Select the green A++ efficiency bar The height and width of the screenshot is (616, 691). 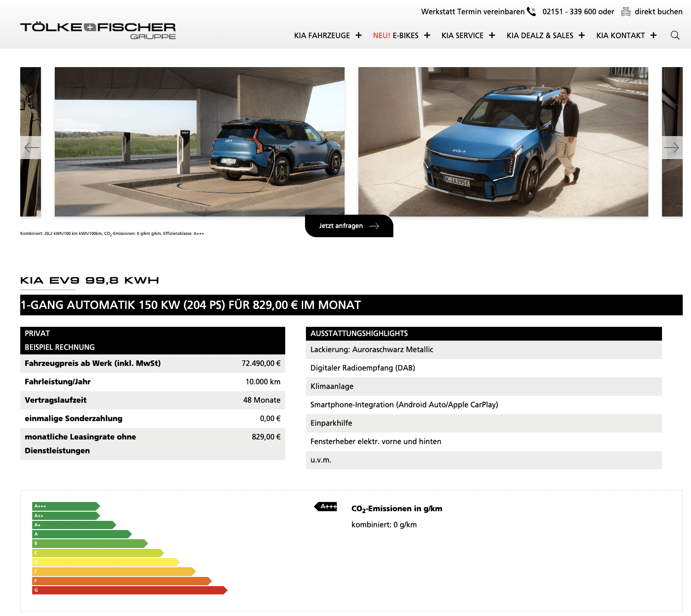[x=66, y=516]
